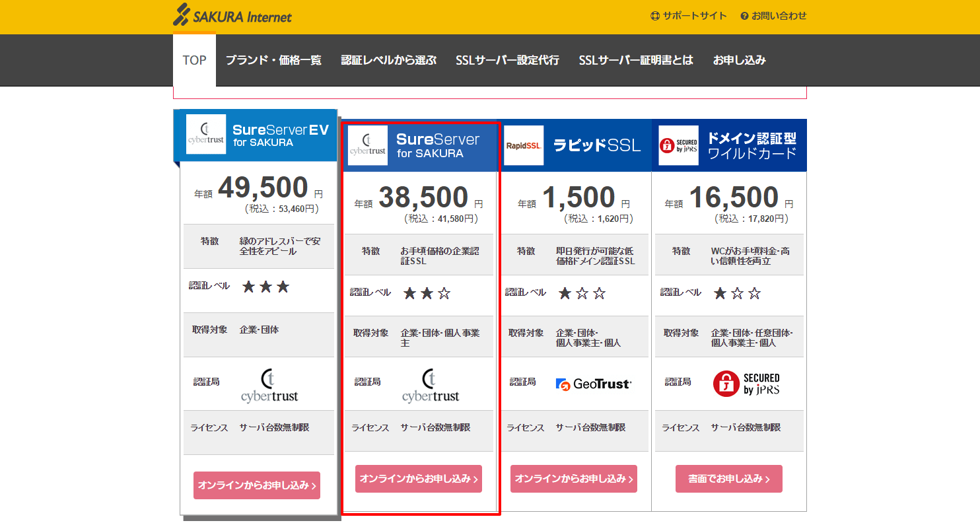The image size is (980, 527).
Task: Click サポートサイト link
Action: click(695, 16)
